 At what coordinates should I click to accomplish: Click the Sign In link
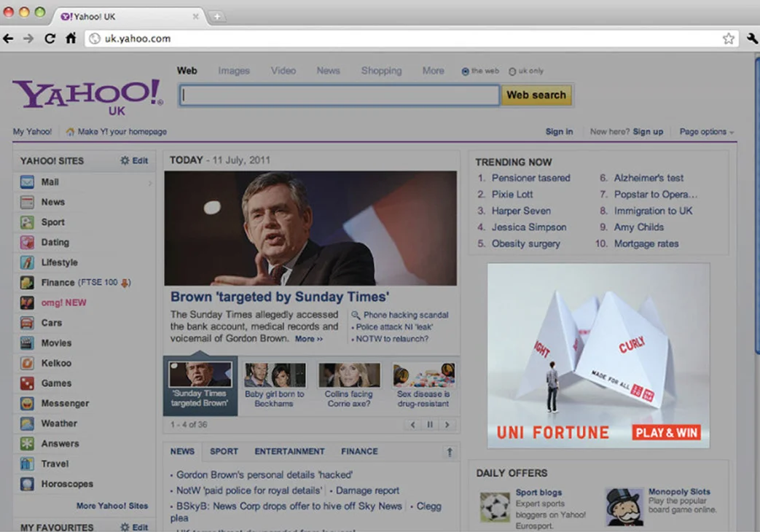point(559,131)
